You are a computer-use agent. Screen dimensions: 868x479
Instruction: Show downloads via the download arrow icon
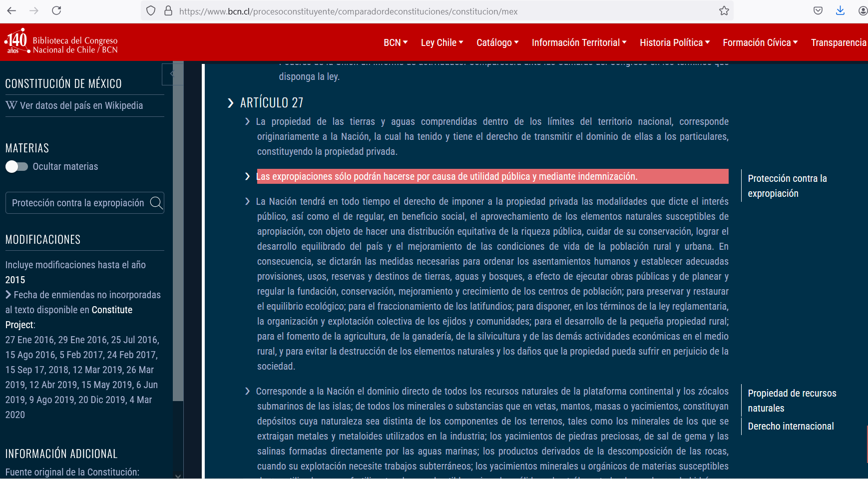(x=841, y=10)
